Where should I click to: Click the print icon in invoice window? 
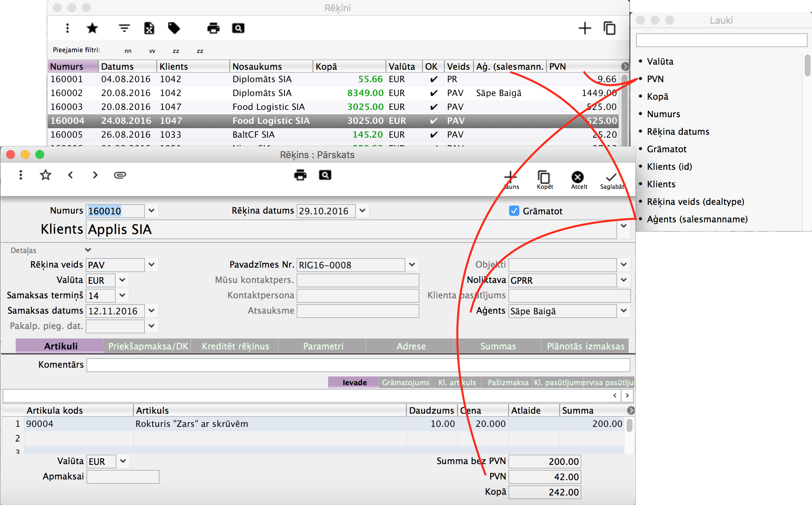[300, 175]
